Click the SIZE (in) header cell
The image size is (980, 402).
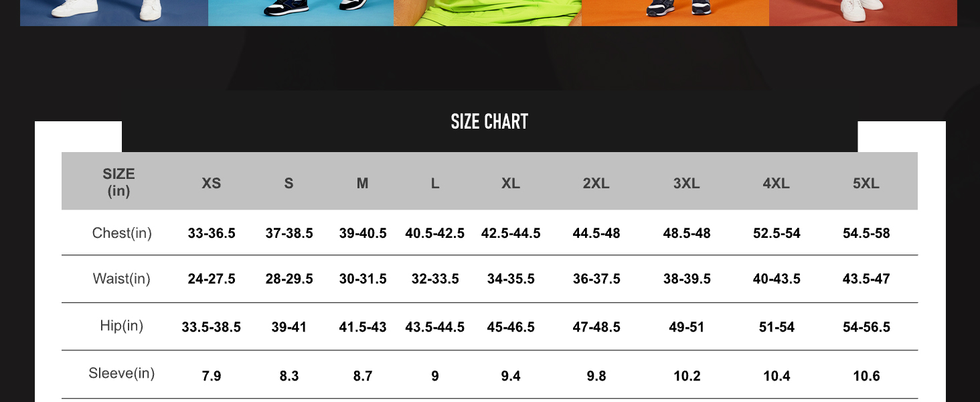click(118, 182)
